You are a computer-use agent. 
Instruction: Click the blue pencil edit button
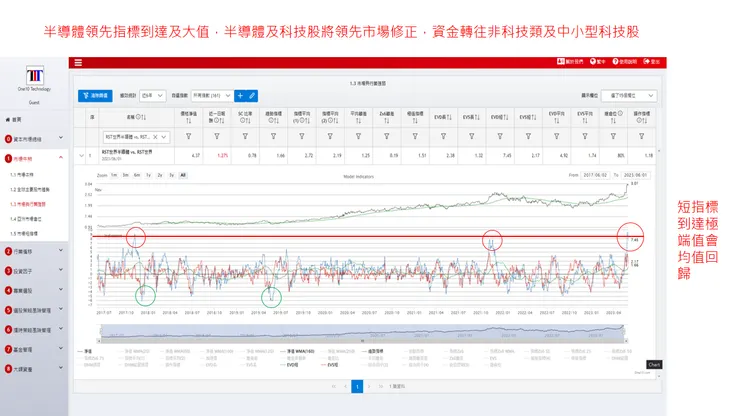(x=252, y=96)
